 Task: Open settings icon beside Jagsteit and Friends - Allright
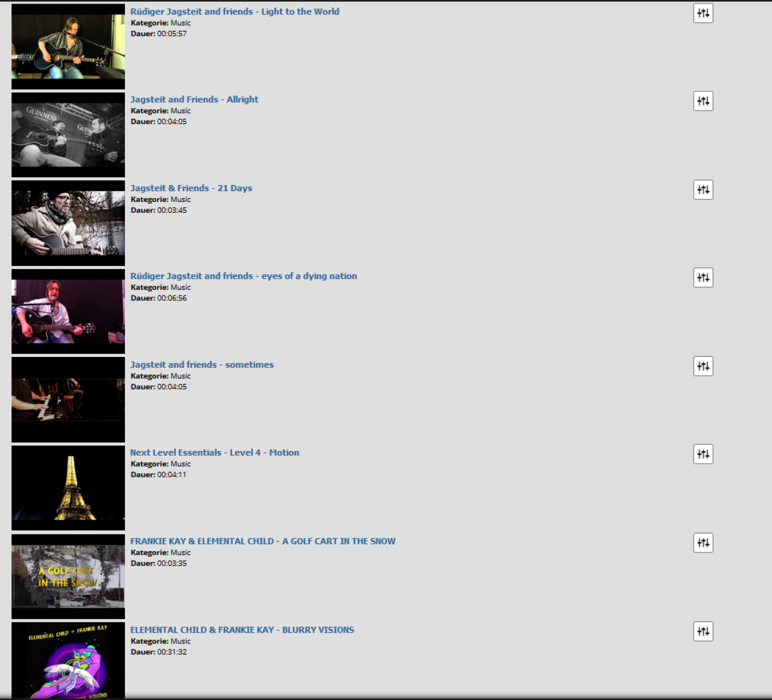click(703, 101)
